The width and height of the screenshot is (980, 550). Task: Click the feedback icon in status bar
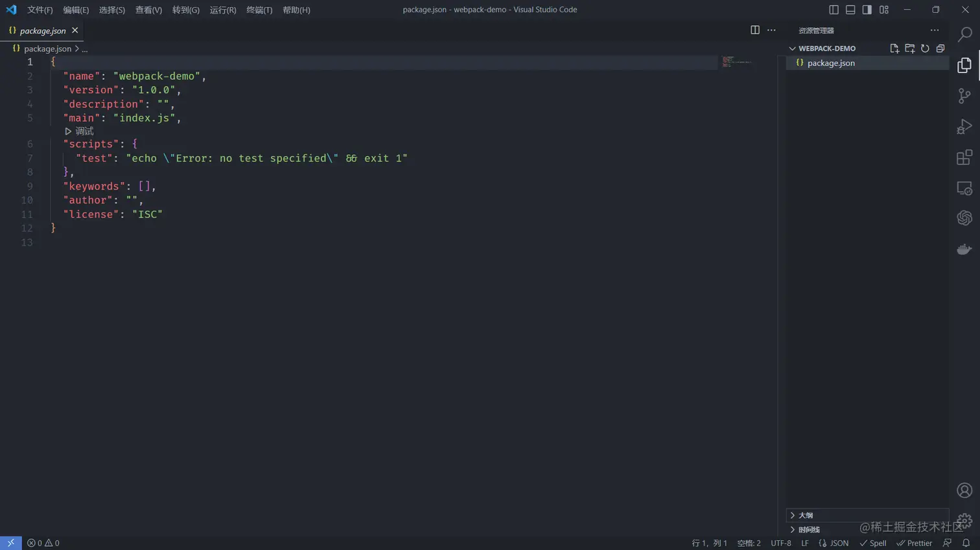[x=948, y=543]
